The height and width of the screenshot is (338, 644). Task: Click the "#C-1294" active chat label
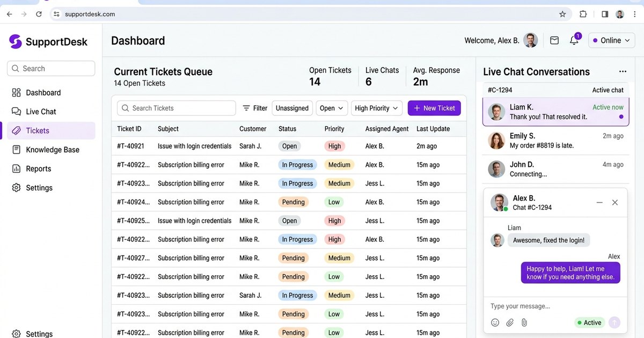coord(500,90)
